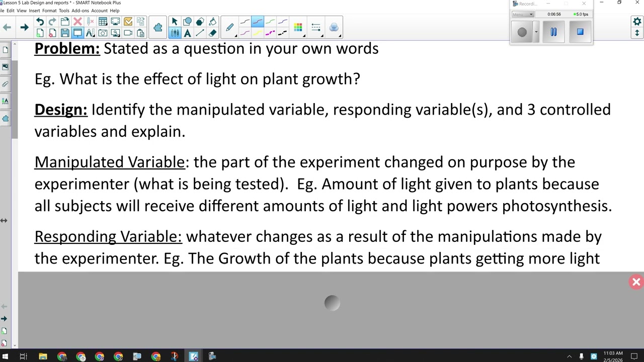Select the highlighted blue pen preset
Viewport: 644px width, 362px height.
(x=257, y=22)
